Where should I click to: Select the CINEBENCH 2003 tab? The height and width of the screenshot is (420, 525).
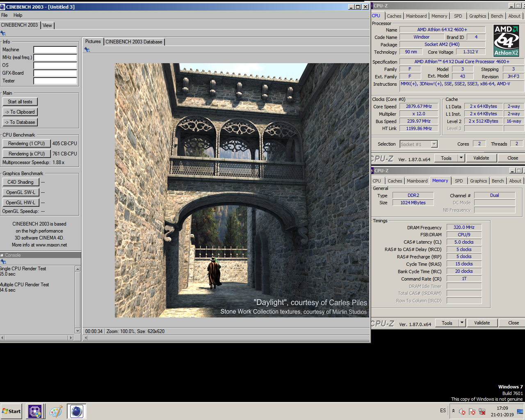(x=19, y=25)
